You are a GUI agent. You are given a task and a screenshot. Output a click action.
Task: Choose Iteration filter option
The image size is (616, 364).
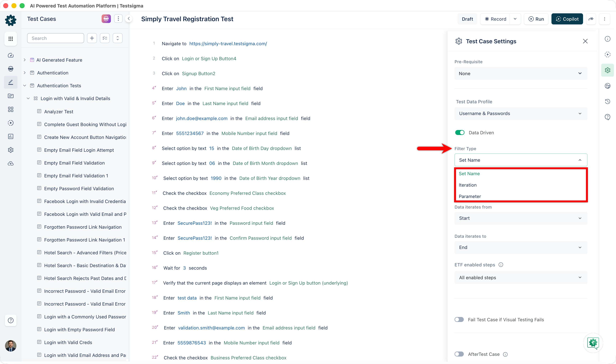pyautogui.click(x=521, y=185)
